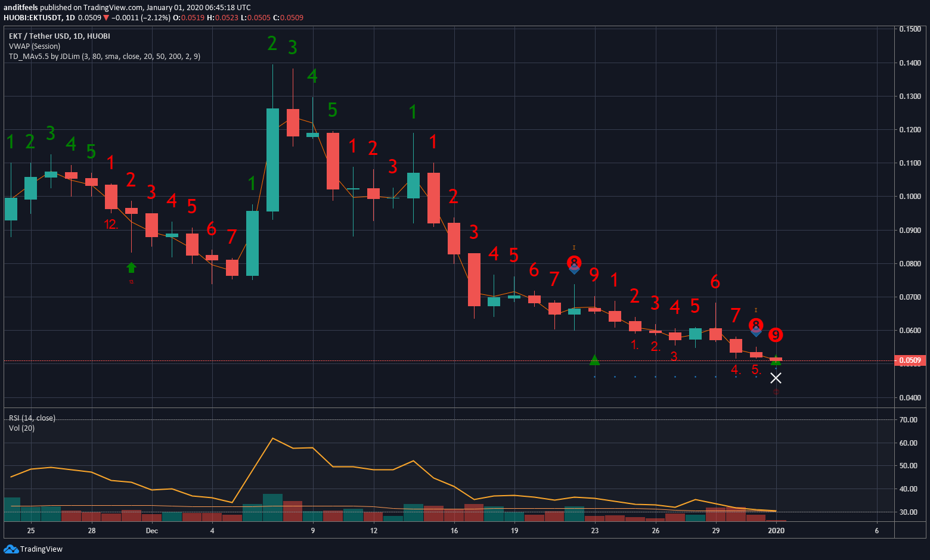The width and height of the screenshot is (930, 560).
Task: Click the white X marker below latest candle
Action: [x=776, y=378]
